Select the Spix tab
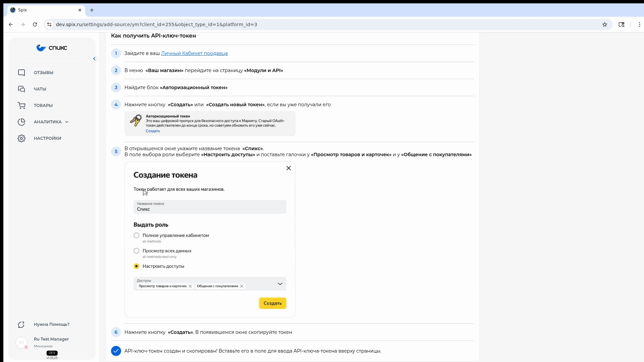The width and height of the screenshot is (644, 362). coord(46,10)
